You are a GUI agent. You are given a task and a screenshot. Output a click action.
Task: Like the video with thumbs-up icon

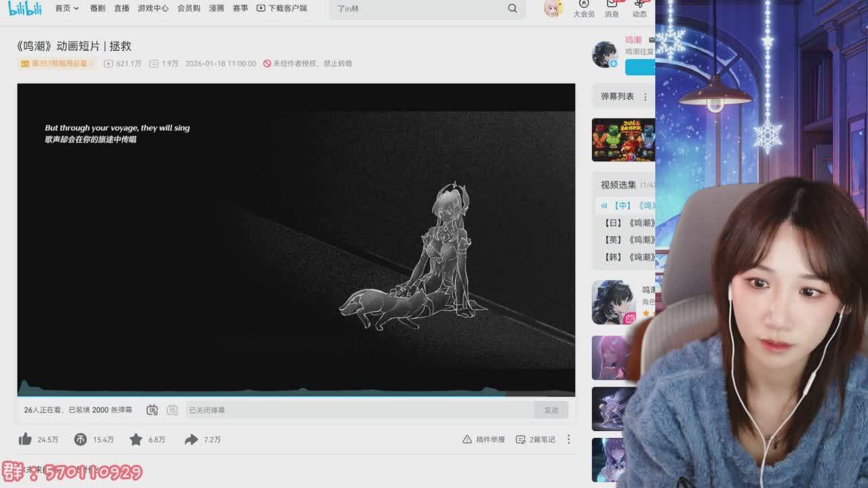pos(26,439)
